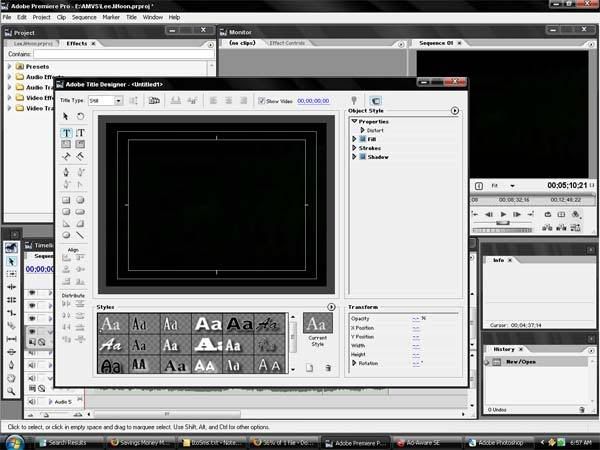Select the horizontal Type tool

coord(66,131)
